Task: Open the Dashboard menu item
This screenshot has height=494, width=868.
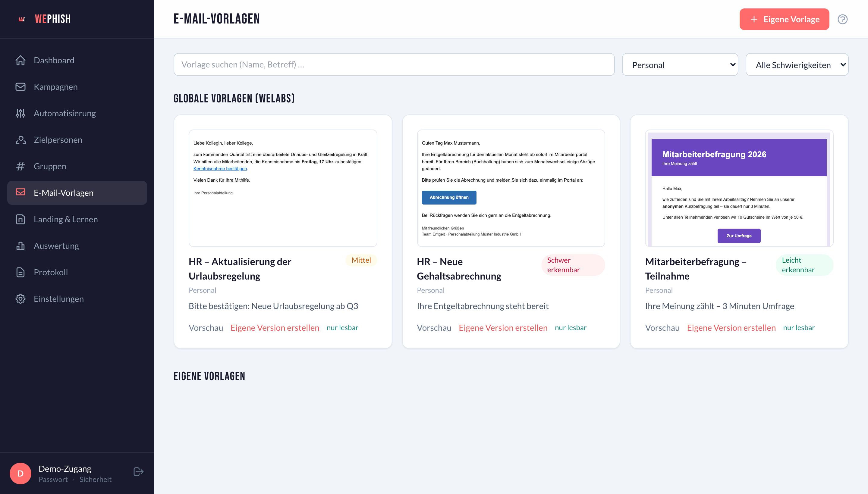Action: click(77, 60)
